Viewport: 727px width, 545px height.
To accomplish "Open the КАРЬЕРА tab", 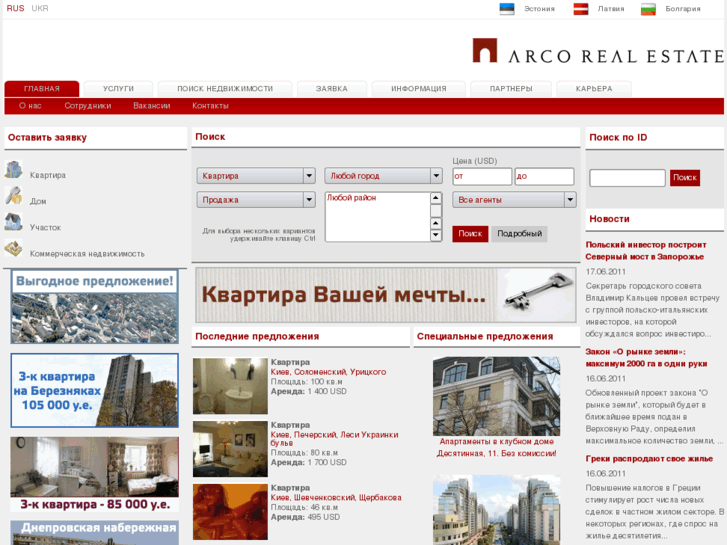I will point(594,89).
